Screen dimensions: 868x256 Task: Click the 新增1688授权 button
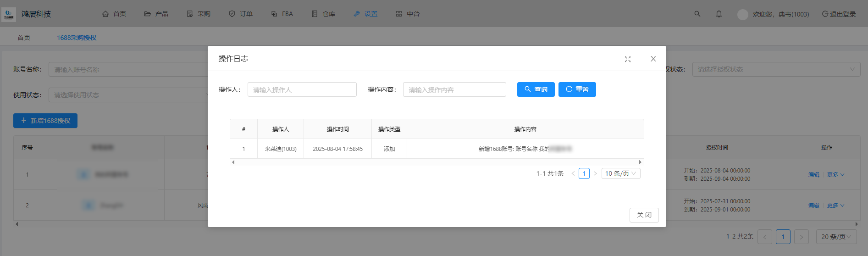[45, 121]
